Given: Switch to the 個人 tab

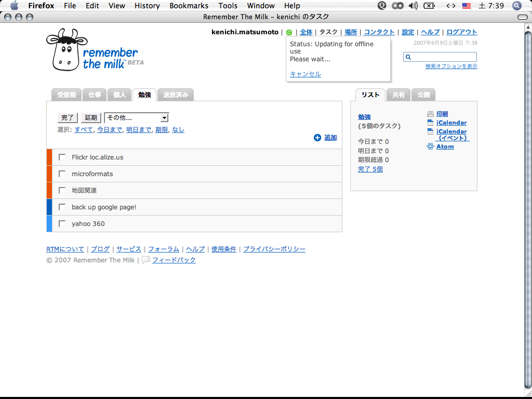Looking at the screenshot, I should 119,95.
